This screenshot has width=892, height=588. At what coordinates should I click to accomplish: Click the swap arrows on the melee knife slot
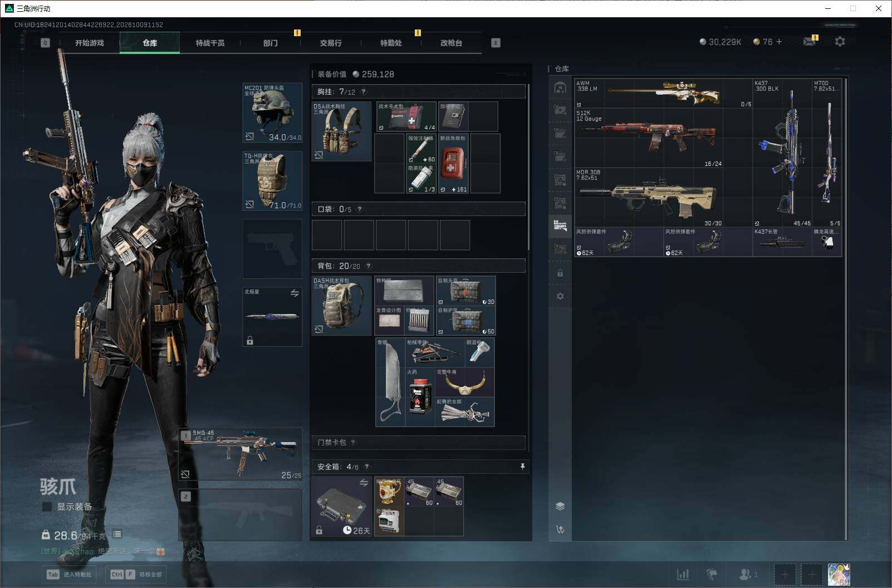[295, 293]
